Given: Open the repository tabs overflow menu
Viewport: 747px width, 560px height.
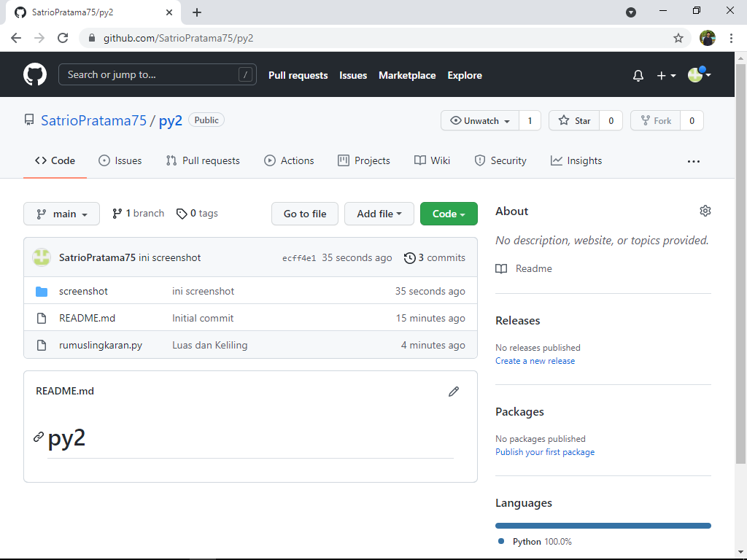Looking at the screenshot, I should point(694,161).
